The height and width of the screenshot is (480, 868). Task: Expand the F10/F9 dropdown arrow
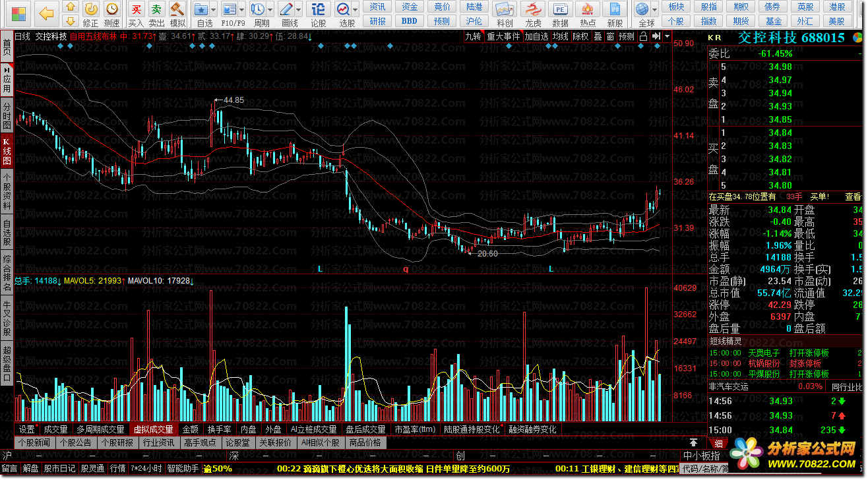242,10
